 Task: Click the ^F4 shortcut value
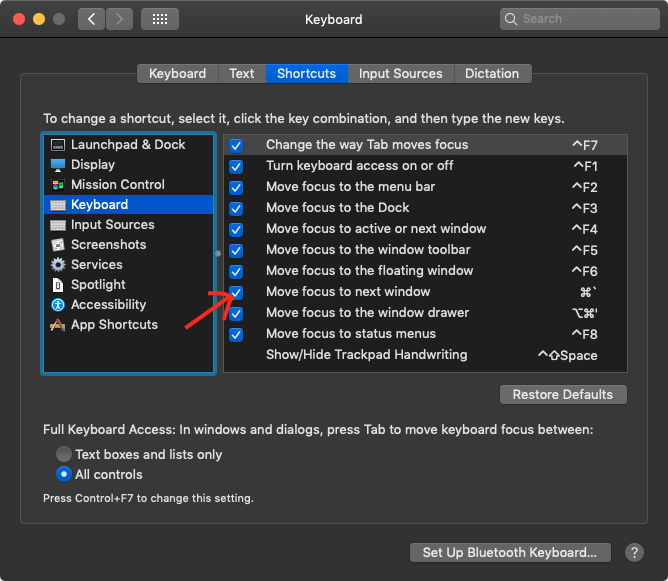584,229
